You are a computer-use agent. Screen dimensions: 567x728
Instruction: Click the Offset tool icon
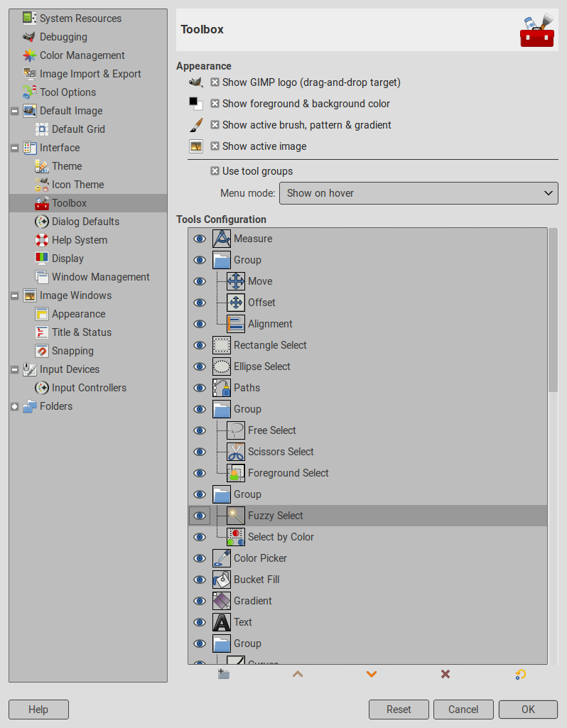236,303
